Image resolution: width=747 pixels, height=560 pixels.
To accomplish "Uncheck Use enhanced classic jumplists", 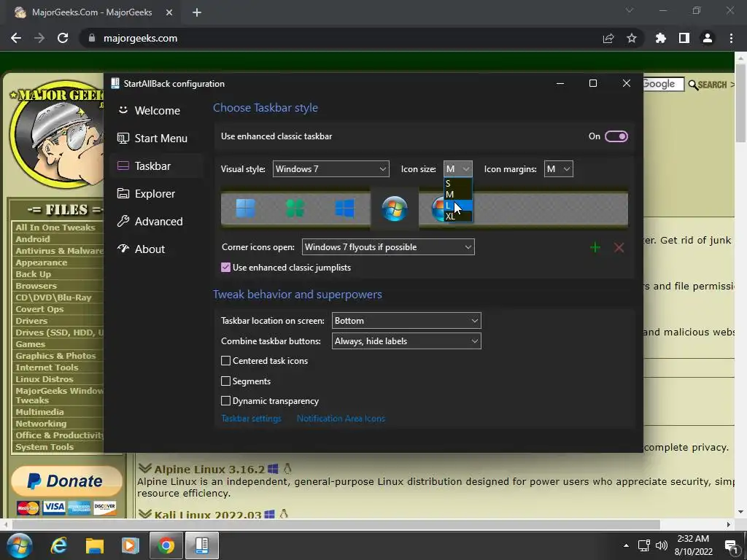I will pyautogui.click(x=226, y=267).
